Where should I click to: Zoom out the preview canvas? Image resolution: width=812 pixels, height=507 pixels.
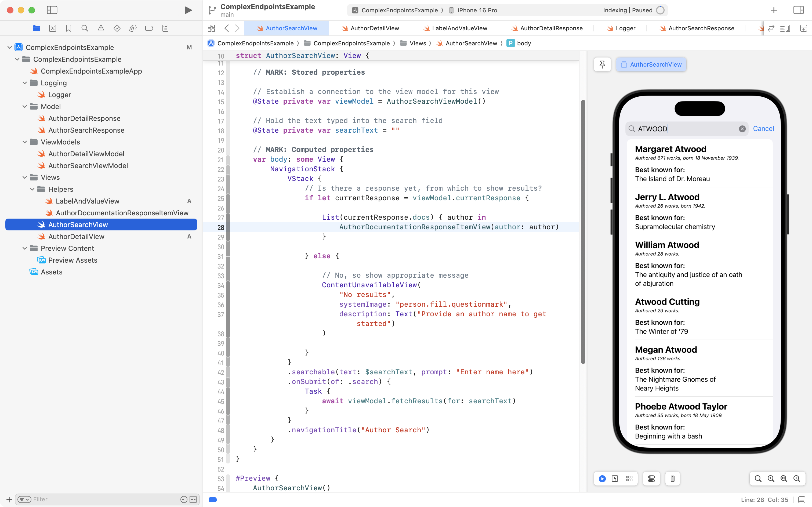click(x=758, y=479)
